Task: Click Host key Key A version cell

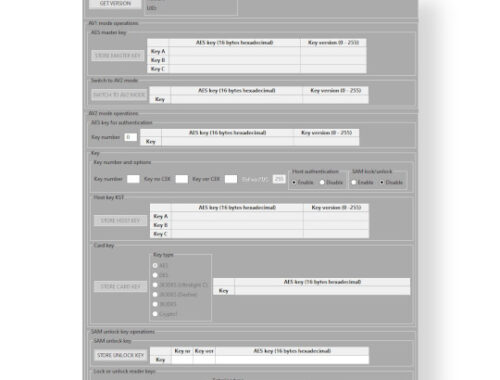Action: click(x=336, y=216)
